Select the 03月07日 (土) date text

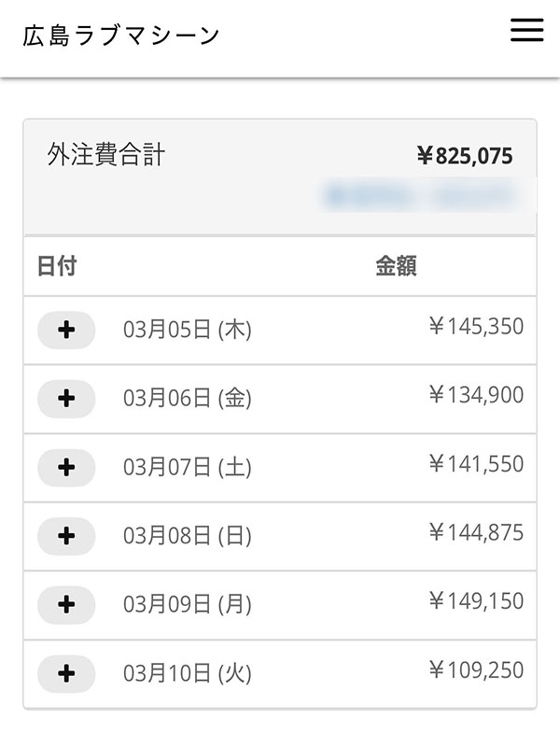click(x=188, y=467)
